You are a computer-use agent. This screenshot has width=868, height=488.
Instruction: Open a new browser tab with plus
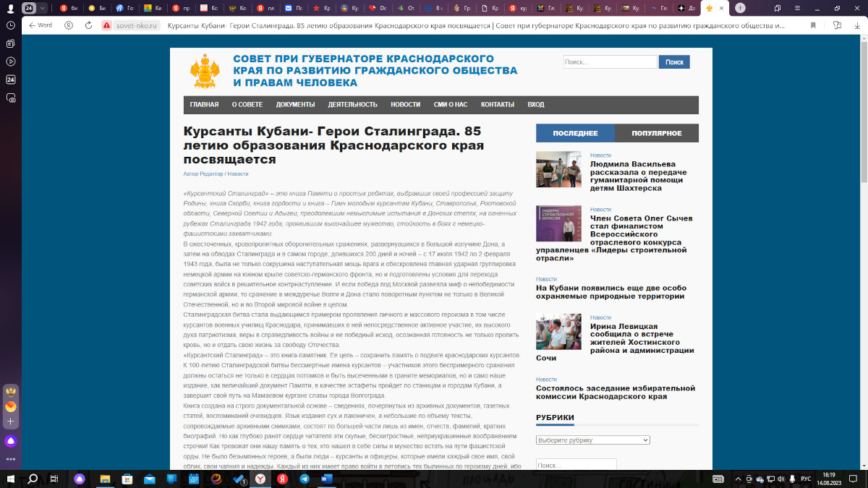[x=740, y=8]
